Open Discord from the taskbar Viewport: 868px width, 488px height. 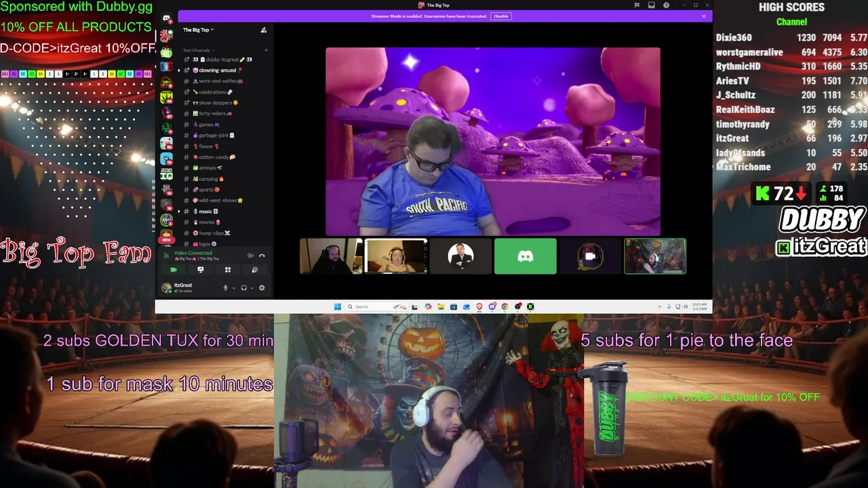[492, 306]
